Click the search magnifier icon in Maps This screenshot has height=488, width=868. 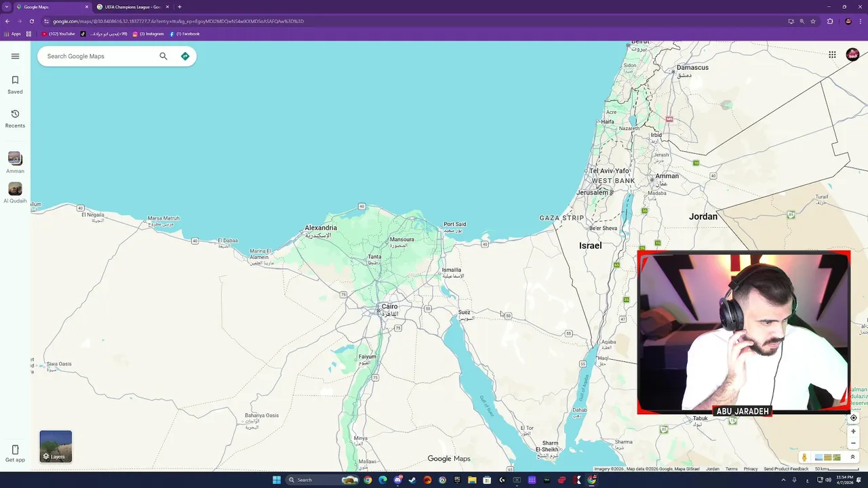[x=163, y=56]
